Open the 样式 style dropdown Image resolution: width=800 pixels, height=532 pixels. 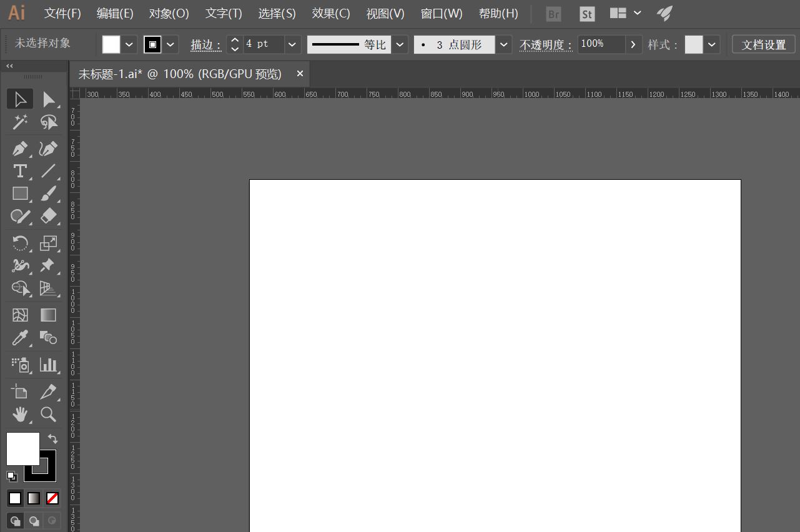click(711, 44)
